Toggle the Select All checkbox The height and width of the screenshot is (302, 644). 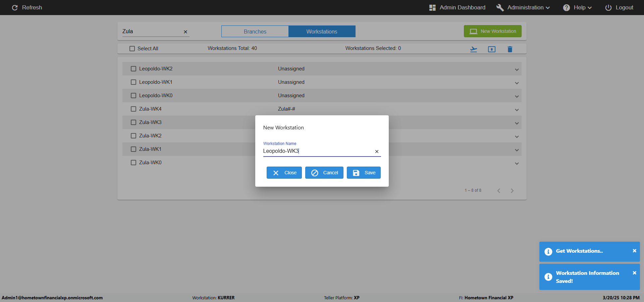(x=132, y=49)
